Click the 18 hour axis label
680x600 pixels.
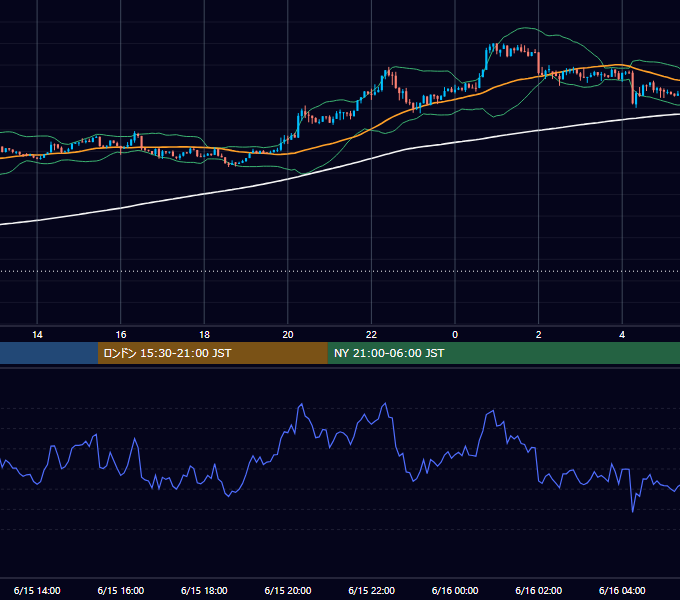click(x=204, y=335)
